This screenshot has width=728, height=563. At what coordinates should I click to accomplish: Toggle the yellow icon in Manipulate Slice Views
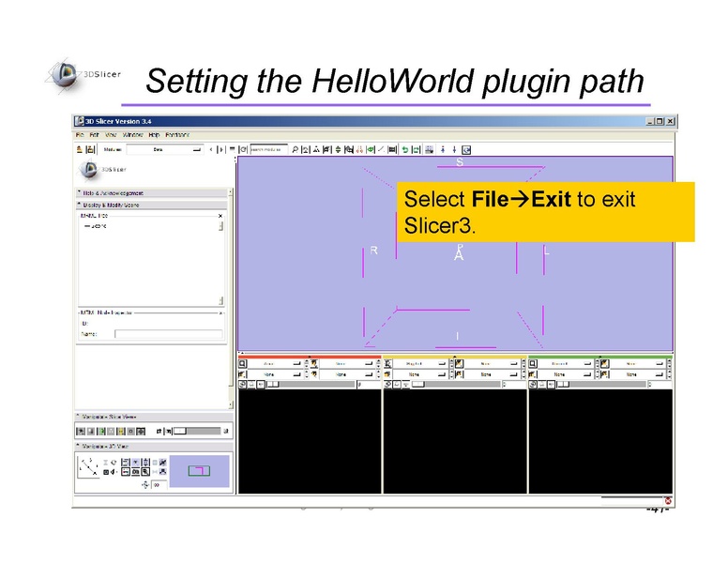[121, 432]
